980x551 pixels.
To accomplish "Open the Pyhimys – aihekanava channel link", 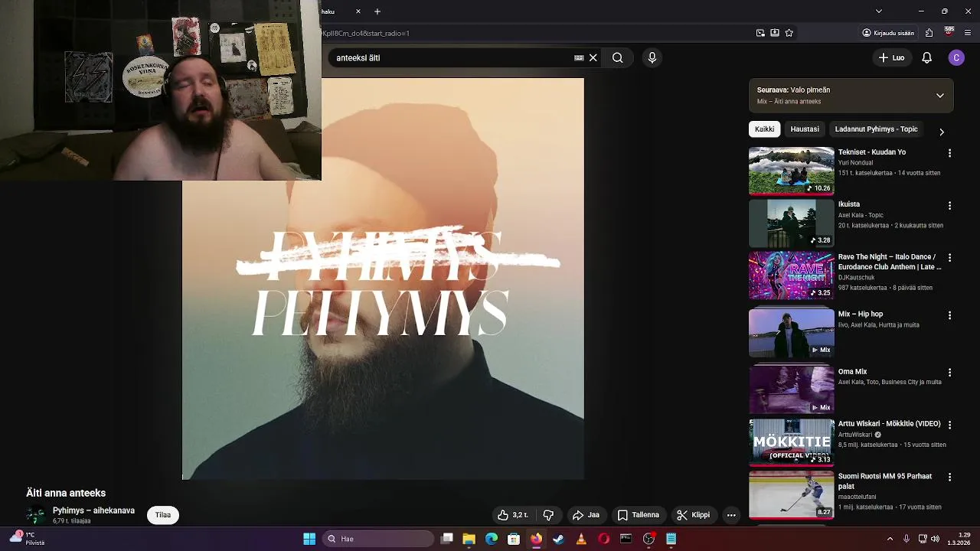I will (93, 510).
